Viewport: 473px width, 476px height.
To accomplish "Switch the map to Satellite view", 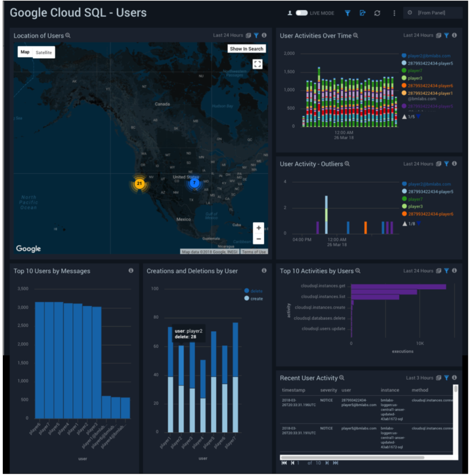I will (44, 53).
